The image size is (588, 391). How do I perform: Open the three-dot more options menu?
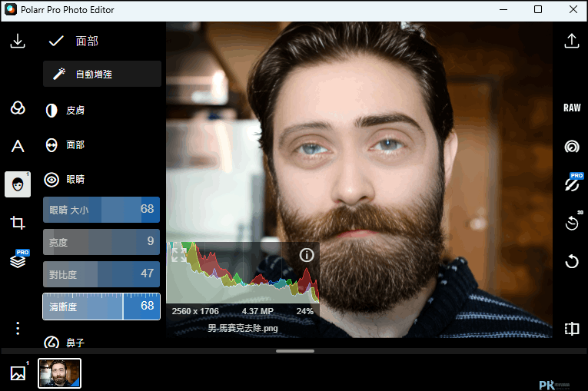18,329
